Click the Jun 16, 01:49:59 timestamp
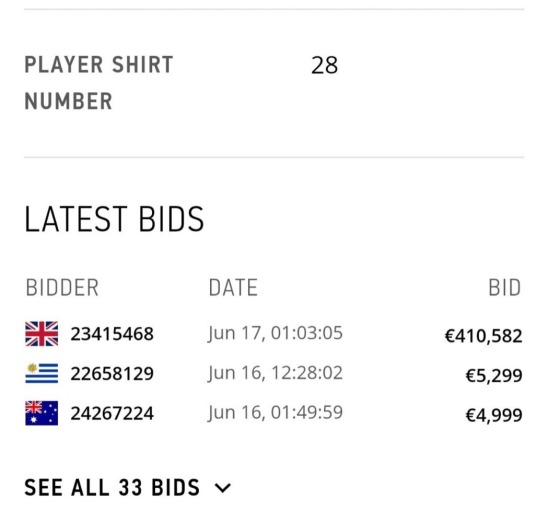Image resolution: width=540 pixels, height=512 pixels. pos(275,412)
